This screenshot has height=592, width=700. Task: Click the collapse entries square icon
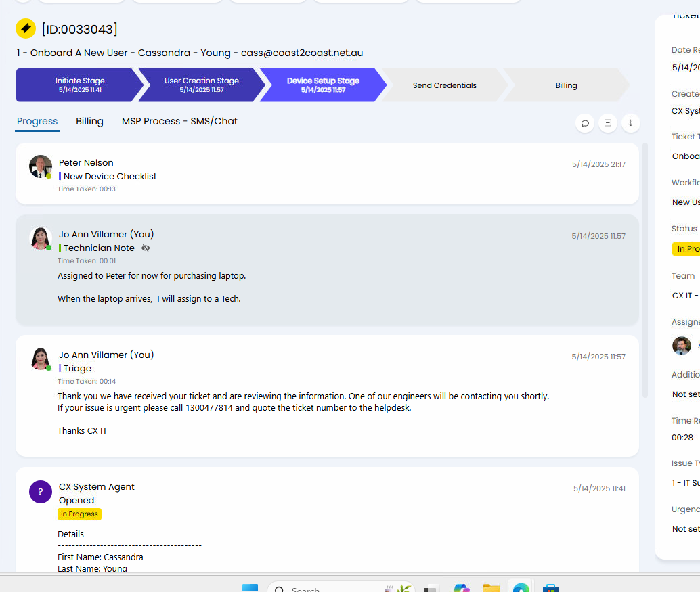[x=607, y=123]
